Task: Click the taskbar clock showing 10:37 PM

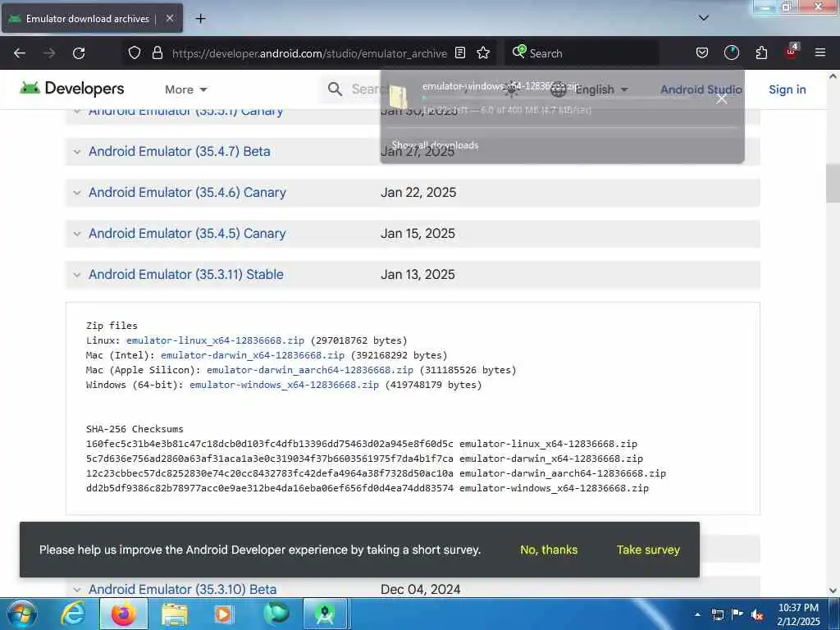Action: click(798, 614)
